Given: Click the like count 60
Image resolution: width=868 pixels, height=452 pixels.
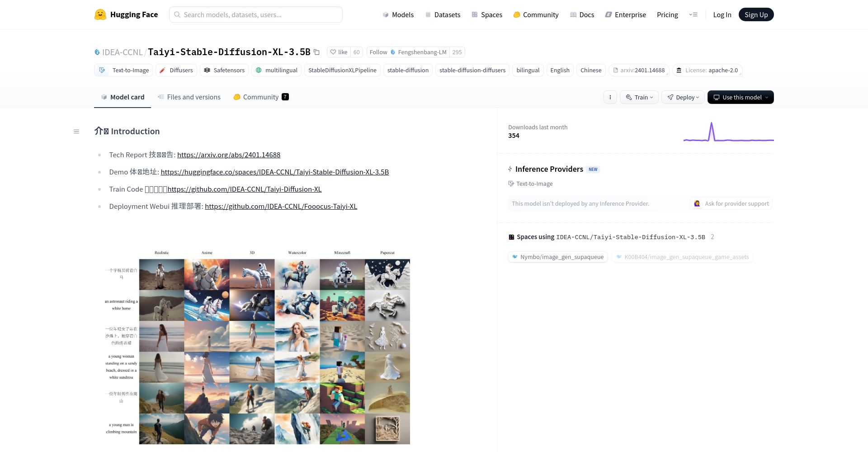Looking at the screenshot, I should 357,52.
